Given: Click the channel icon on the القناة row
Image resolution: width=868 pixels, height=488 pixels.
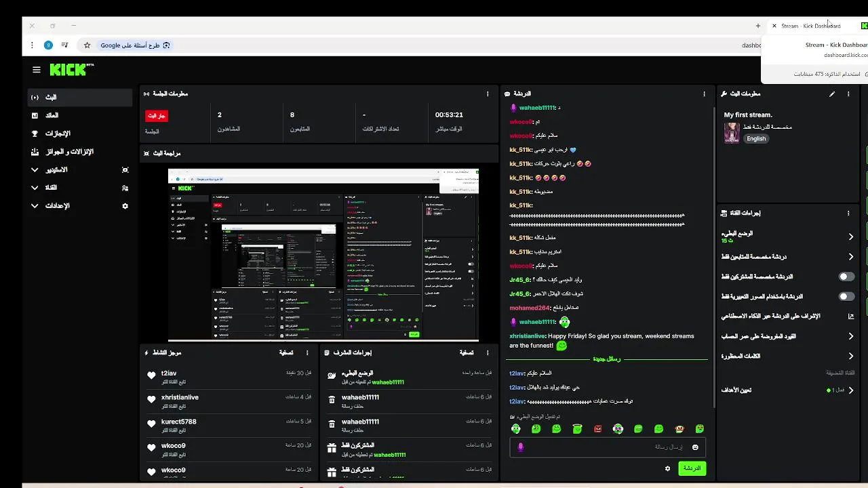Looking at the screenshot, I should tap(125, 188).
